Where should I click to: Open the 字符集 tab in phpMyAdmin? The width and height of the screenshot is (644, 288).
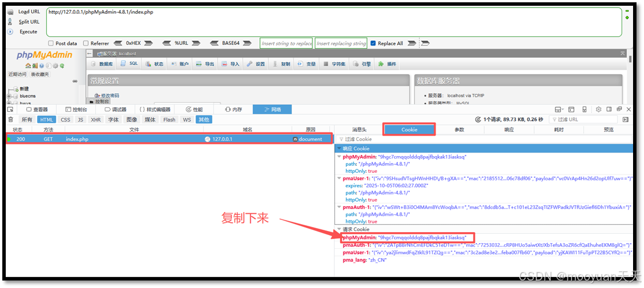(334, 64)
